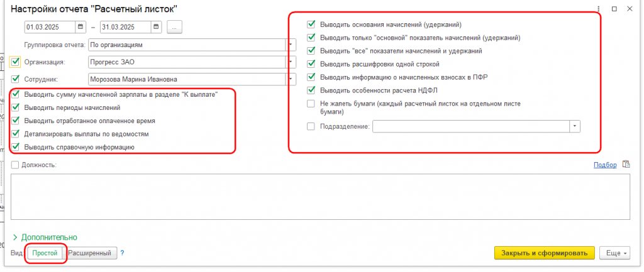
Task: Uncheck the Организация checkbox
Action: [x=16, y=62]
